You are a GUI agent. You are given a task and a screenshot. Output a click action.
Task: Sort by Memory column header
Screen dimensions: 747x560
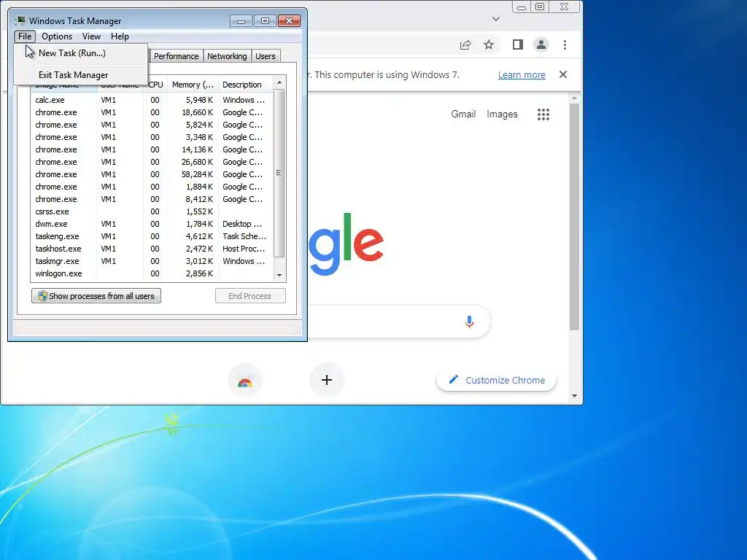(193, 85)
